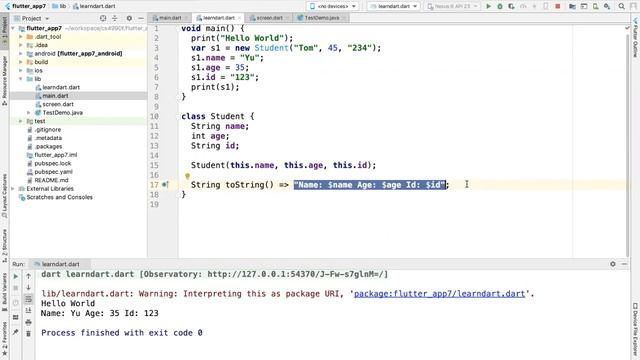Click 'Process finished with exit code 0'

[x=122, y=333]
